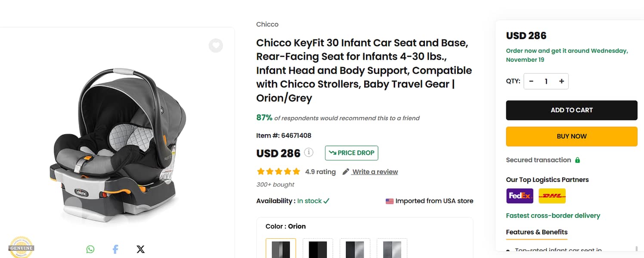
Task: Click the PRICE DROP badge
Action: [x=351, y=153]
